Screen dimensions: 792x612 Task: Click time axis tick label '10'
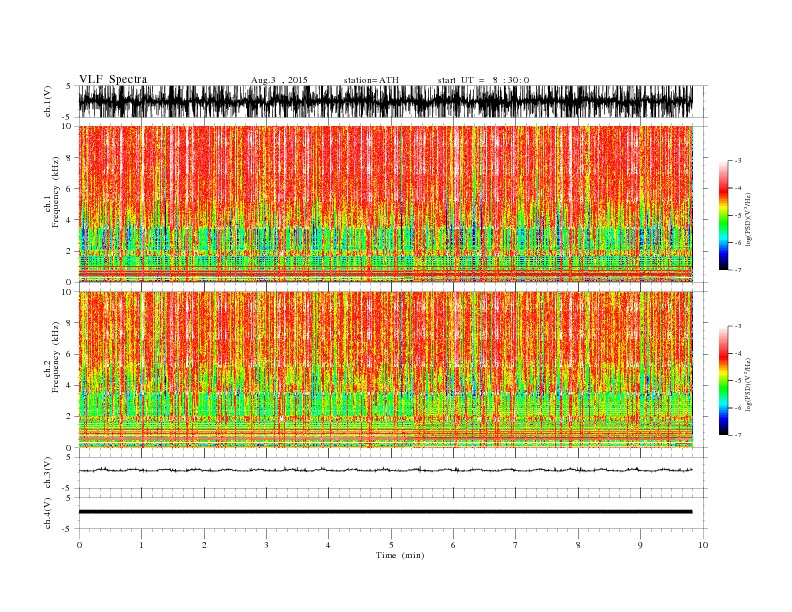pyautogui.click(x=703, y=545)
